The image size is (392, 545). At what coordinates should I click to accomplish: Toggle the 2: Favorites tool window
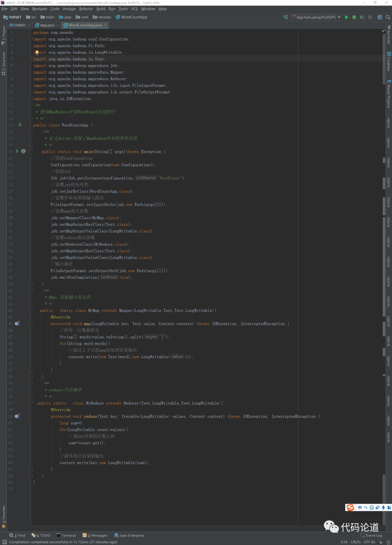click(4, 517)
